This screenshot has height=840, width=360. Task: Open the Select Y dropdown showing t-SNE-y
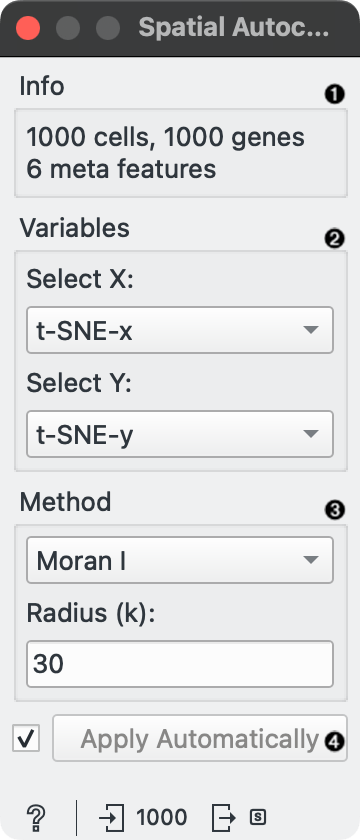point(180,434)
